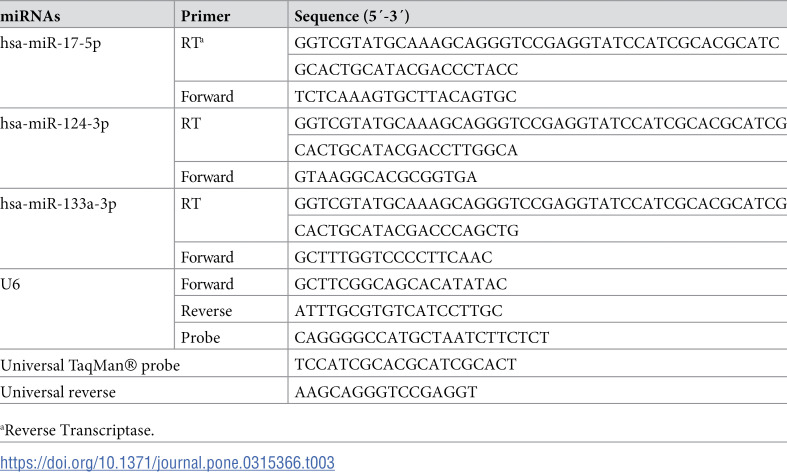Viewport: 787px width, 472px height.
Task: Click the TCTCAAAGTGCTTACAGTGC forward sequence
Action: [x=406, y=96]
